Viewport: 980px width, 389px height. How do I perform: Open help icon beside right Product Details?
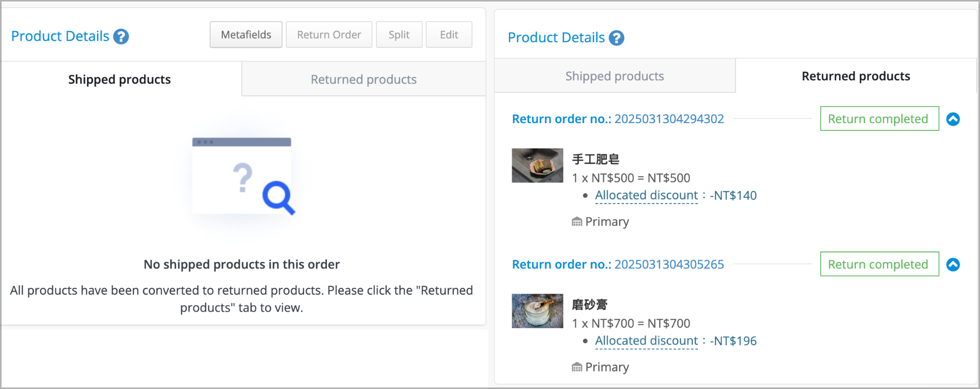tap(616, 38)
